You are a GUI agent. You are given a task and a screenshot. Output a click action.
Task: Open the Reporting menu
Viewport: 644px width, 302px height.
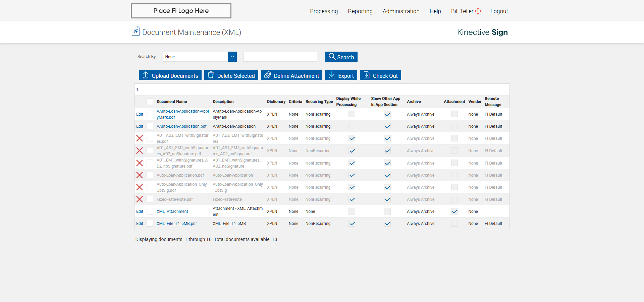(360, 11)
